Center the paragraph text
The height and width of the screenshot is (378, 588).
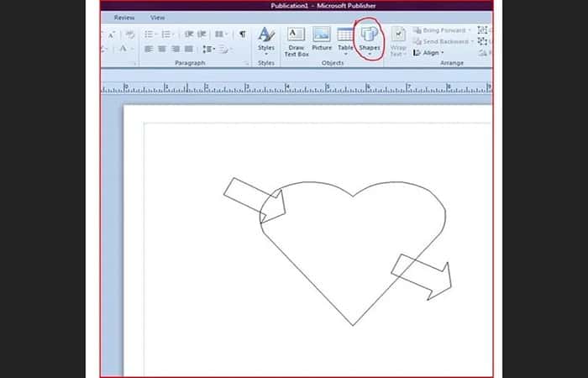pos(162,49)
